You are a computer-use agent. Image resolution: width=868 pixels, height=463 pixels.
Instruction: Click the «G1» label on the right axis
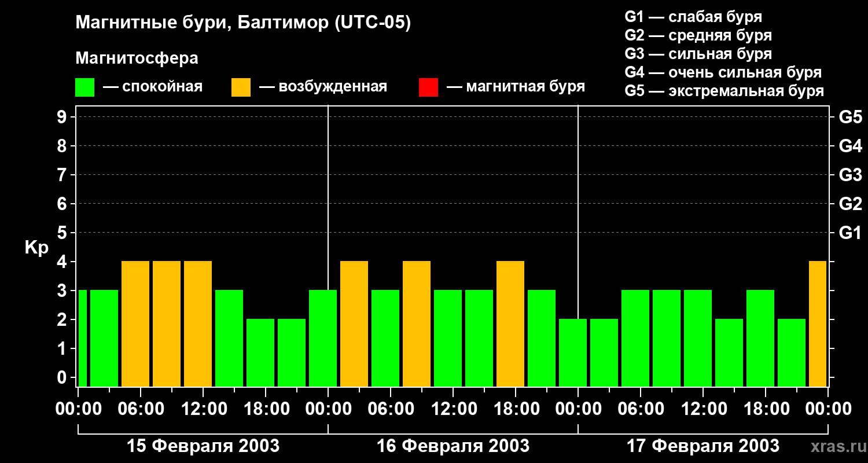tap(850, 233)
